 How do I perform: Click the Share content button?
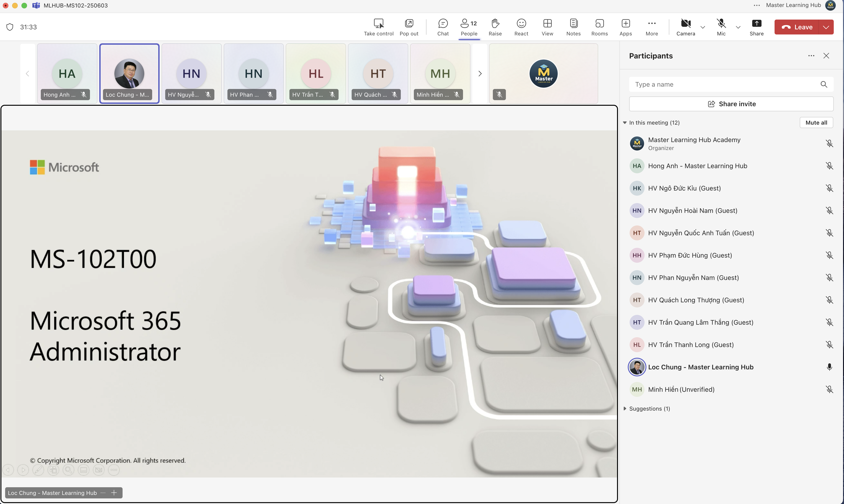click(x=756, y=27)
